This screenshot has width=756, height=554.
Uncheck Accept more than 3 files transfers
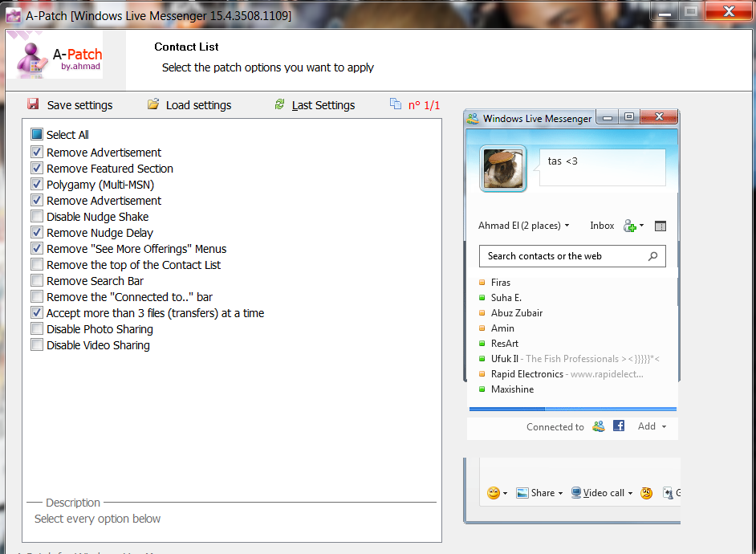(x=36, y=312)
